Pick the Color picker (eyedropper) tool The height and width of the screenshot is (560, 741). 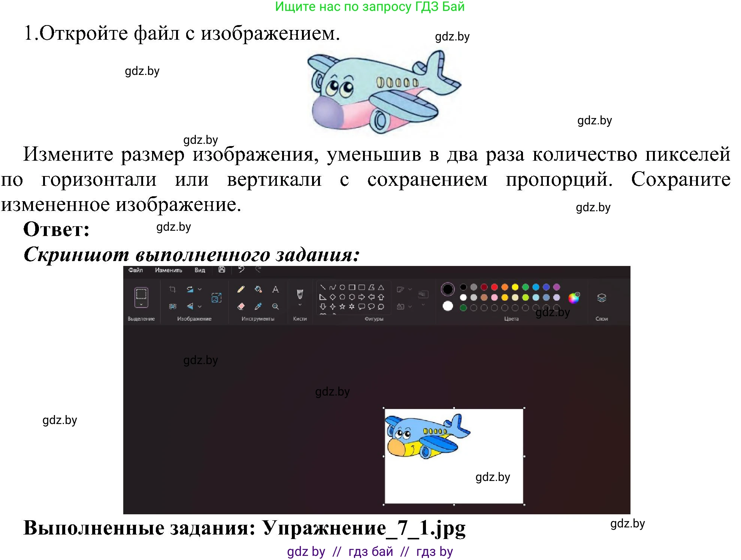click(x=258, y=306)
